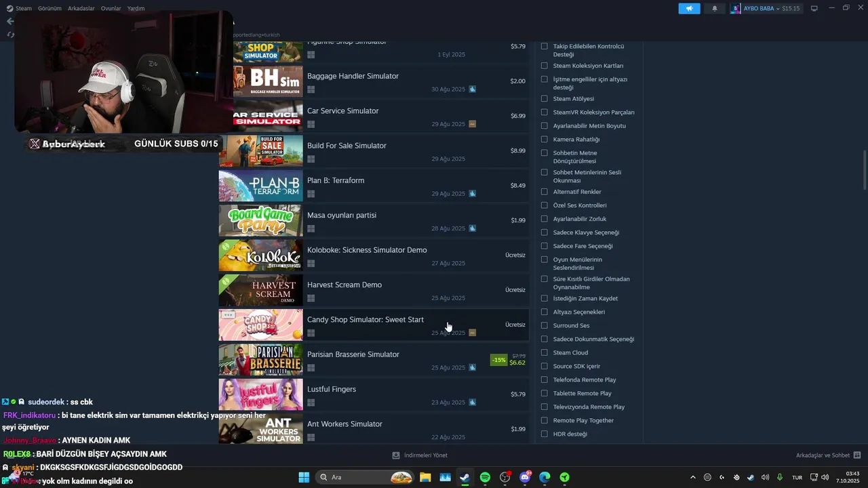Screen dimensions: 868x488
Task: Click the Ant Workers Simulator thumbnail
Action: coord(260,428)
